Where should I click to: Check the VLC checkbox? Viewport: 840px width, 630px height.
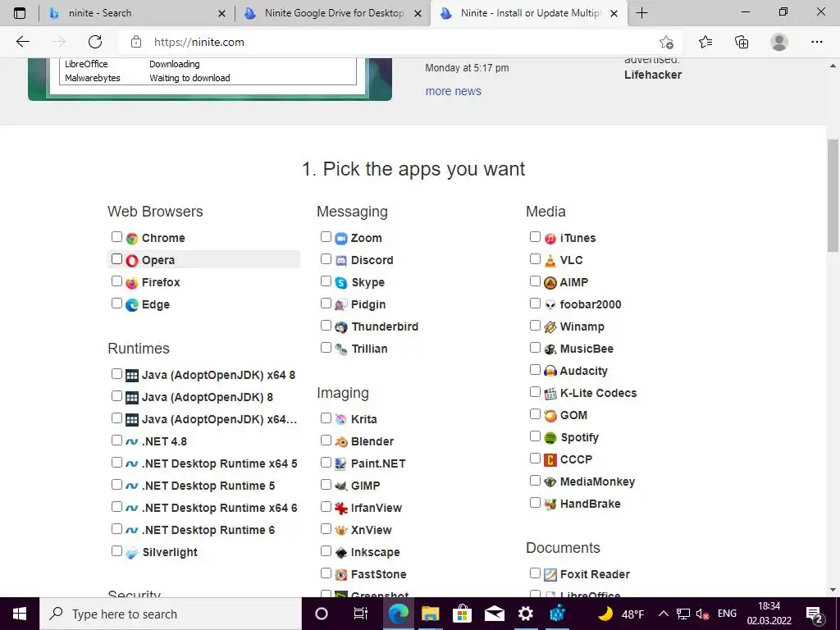click(535, 258)
